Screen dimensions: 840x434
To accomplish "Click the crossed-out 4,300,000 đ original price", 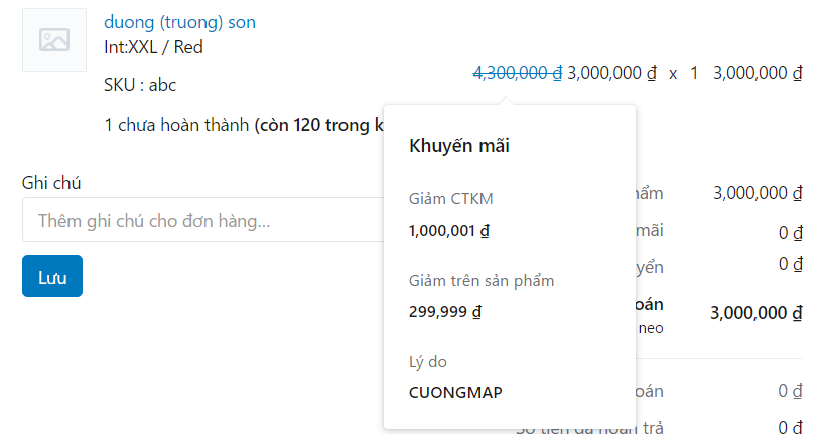I will 516,73.
